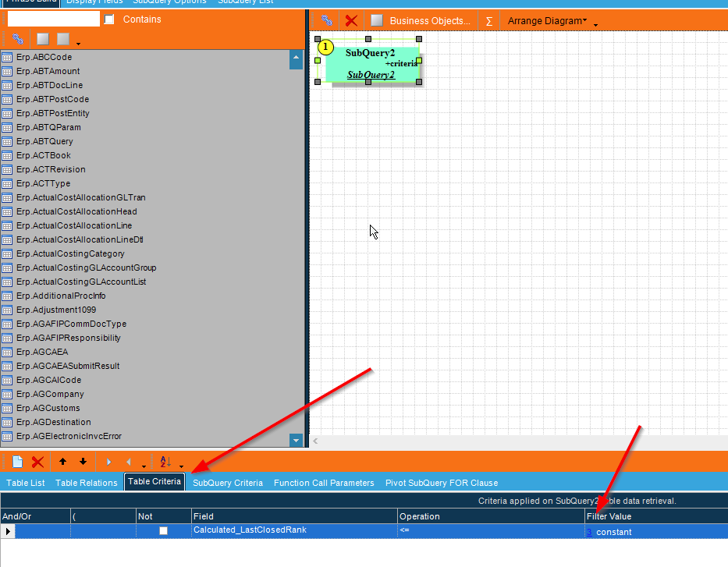Open the Pivot SubQuery FOR Clause tab
The image size is (728, 567).
click(442, 483)
